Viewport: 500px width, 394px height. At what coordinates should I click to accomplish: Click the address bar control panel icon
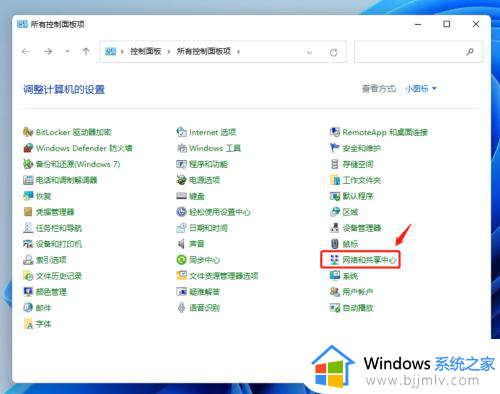tap(110, 51)
